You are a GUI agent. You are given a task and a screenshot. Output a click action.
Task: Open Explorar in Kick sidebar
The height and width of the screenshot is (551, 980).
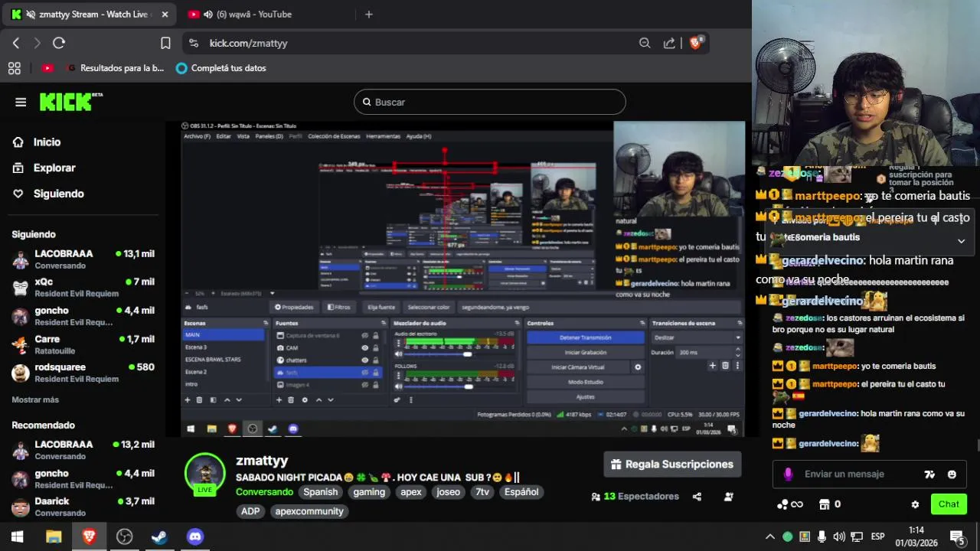click(x=54, y=168)
